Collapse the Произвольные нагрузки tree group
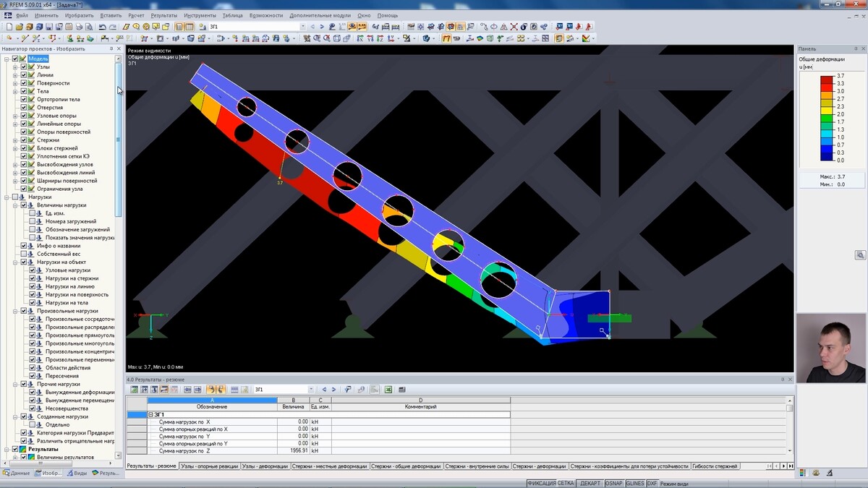 click(15, 311)
